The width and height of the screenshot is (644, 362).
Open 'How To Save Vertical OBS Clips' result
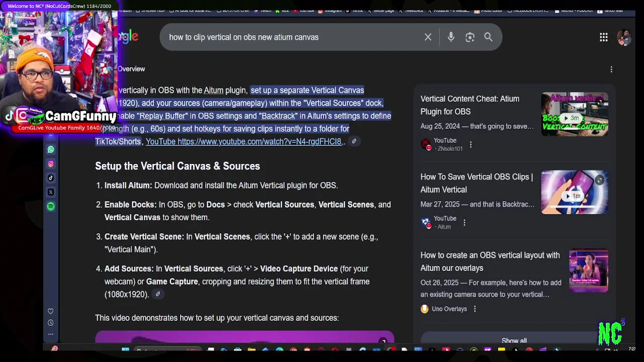(x=476, y=183)
